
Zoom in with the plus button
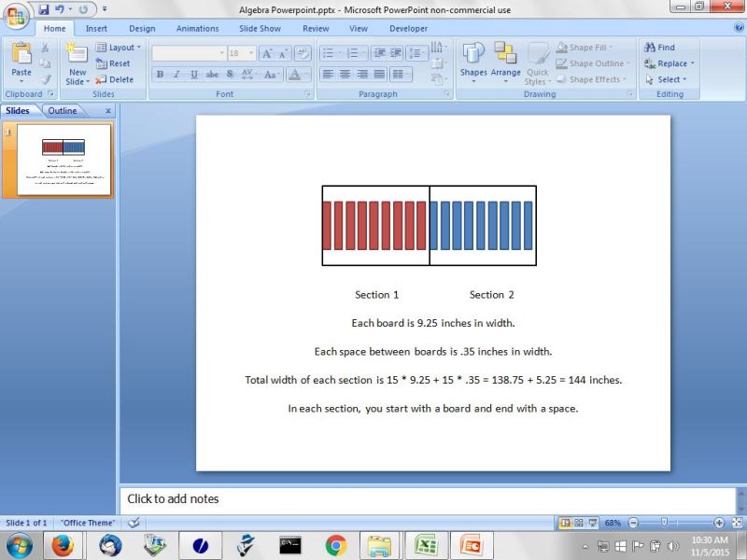coord(719,523)
